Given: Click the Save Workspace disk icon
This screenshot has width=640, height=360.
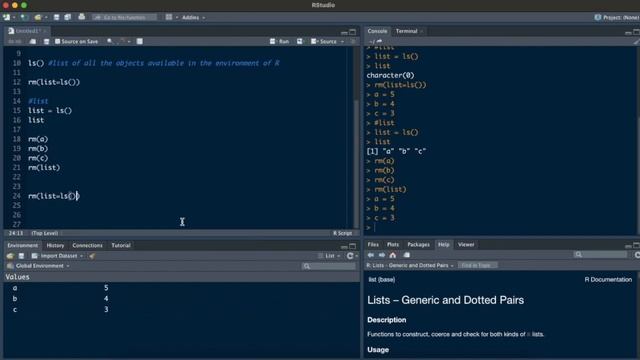Looking at the screenshot, I should [21, 256].
